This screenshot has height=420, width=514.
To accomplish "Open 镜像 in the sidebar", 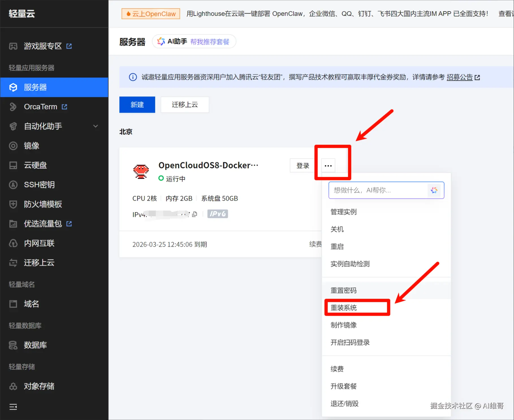I will [54, 146].
